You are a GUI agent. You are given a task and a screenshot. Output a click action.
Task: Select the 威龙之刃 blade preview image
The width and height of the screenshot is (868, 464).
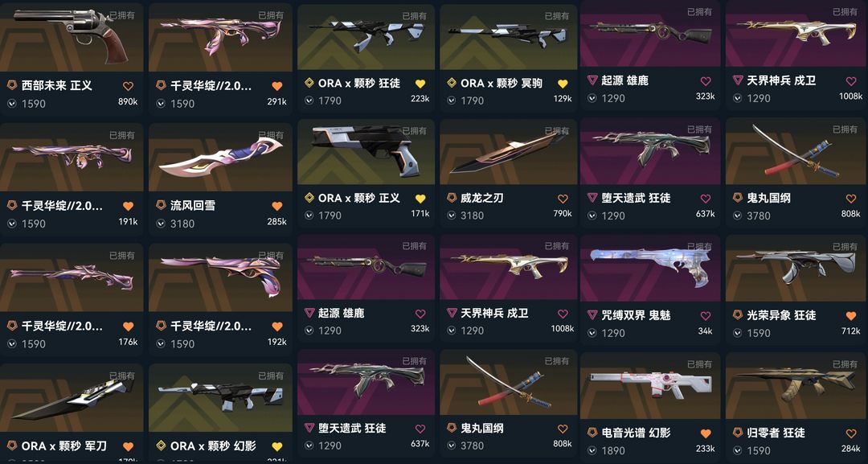508,152
